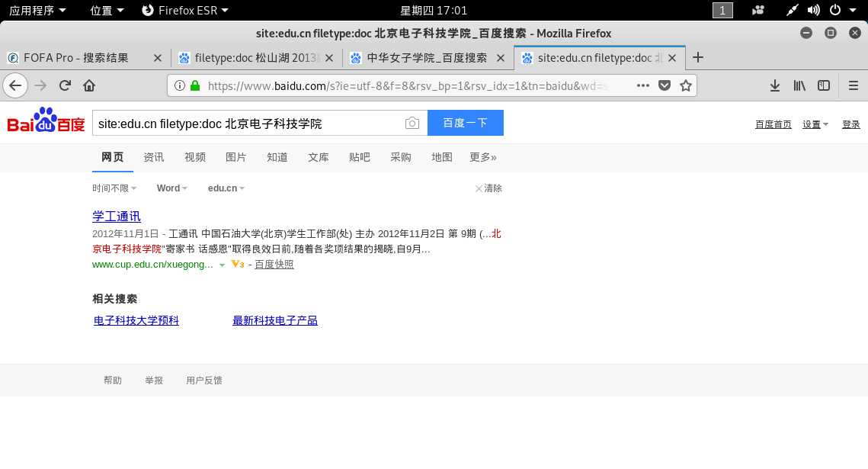Go to 百度首页 link
Image resolution: width=868 pixels, height=469 pixels.
pos(774,124)
